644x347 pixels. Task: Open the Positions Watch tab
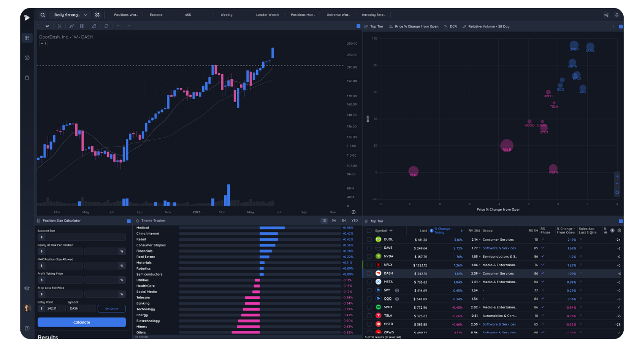126,15
